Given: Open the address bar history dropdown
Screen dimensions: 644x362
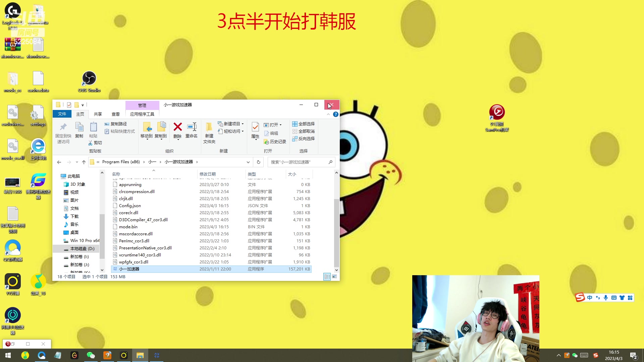Looking at the screenshot, I should click(x=248, y=162).
